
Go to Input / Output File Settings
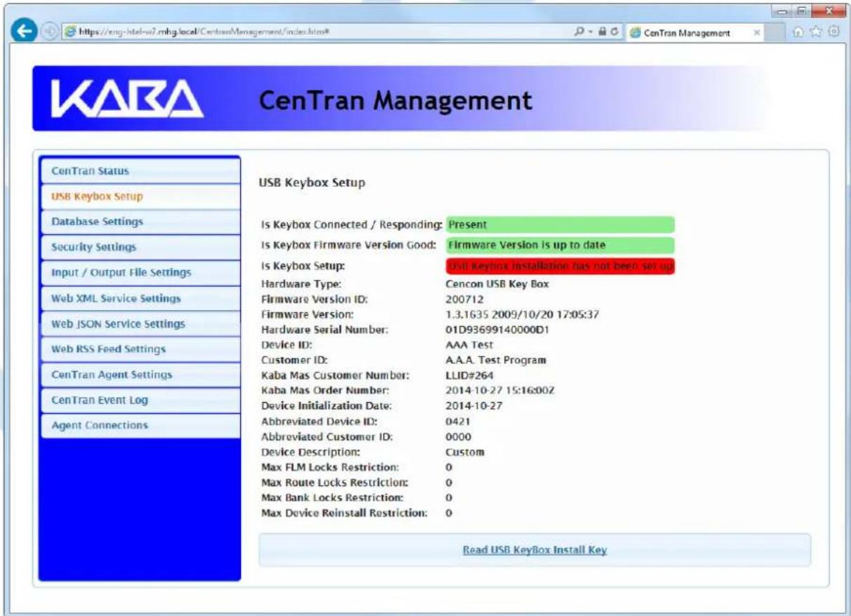(140, 272)
